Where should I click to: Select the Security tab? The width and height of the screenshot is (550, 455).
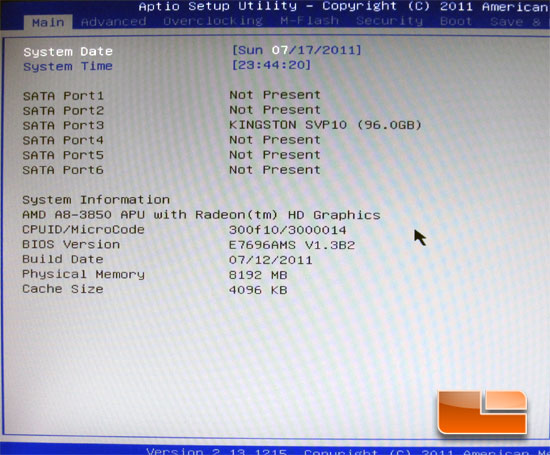[x=389, y=21]
